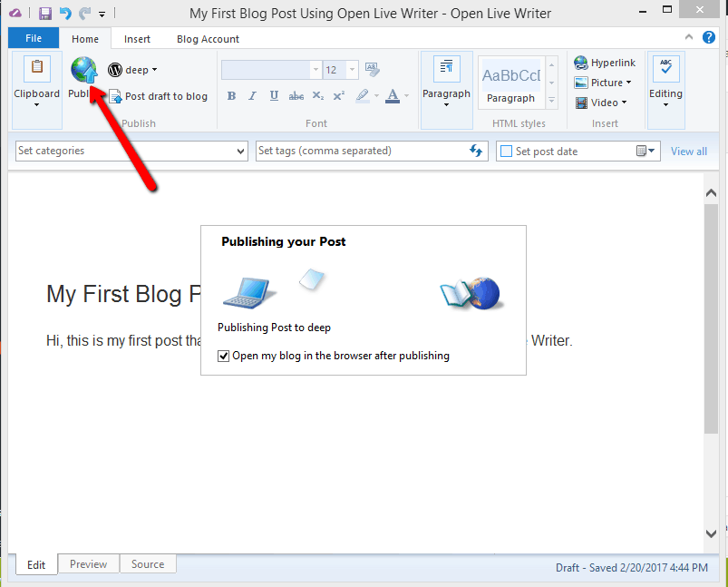Image resolution: width=728 pixels, height=587 pixels.
Task: Switch to the Blog Account tab
Action: (x=208, y=39)
